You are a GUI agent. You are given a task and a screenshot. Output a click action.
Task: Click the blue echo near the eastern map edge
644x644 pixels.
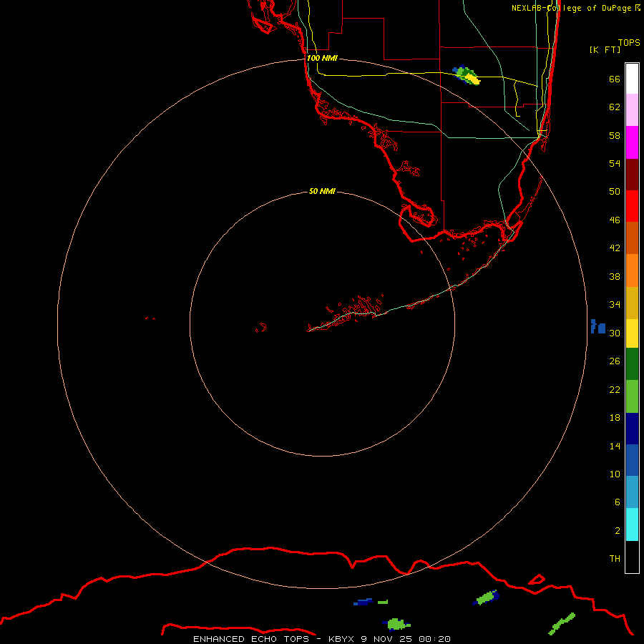(598, 326)
